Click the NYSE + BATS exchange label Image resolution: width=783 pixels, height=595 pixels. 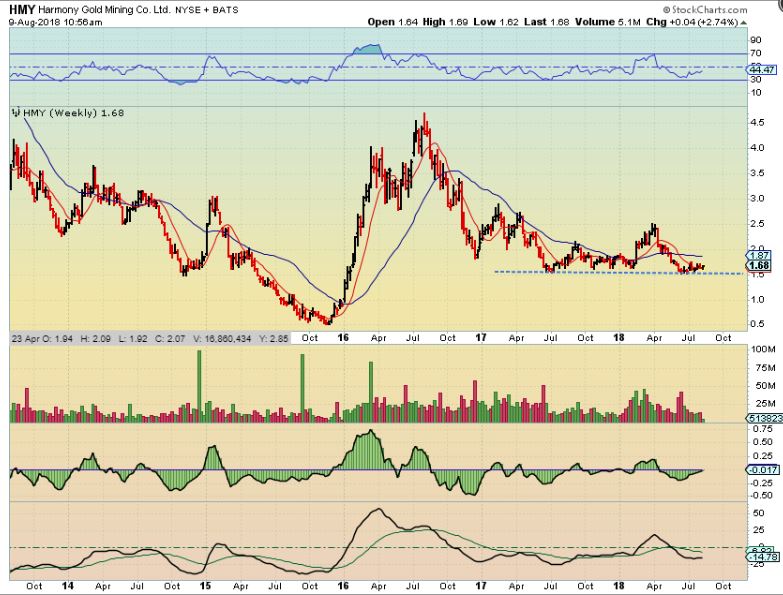pyautogui.click(x=207, y=10)
